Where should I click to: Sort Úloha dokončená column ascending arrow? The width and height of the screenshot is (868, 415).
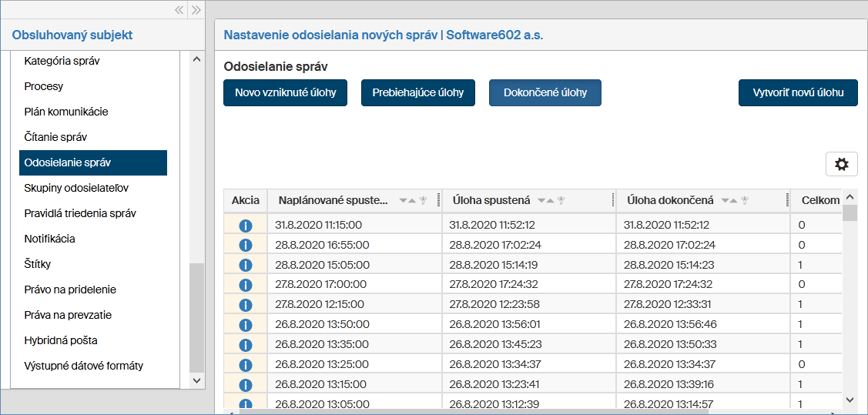(734, 201)
